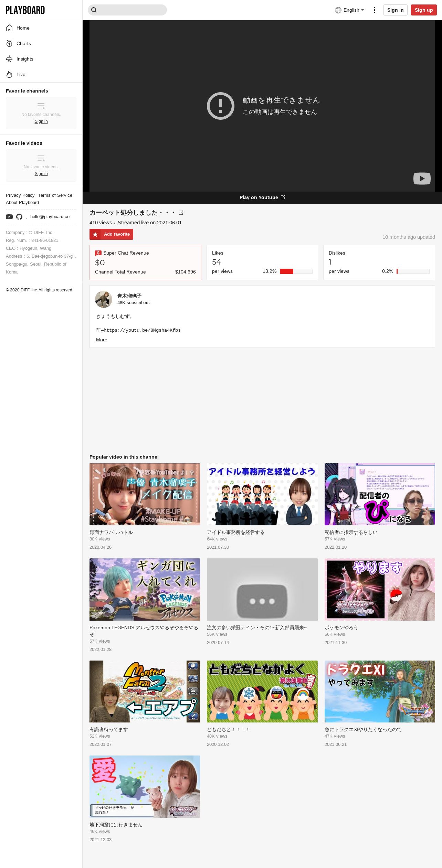Click Sign in under Favorite videos
This screenshot has height=868, width=442.
click(x=41, y=174)
